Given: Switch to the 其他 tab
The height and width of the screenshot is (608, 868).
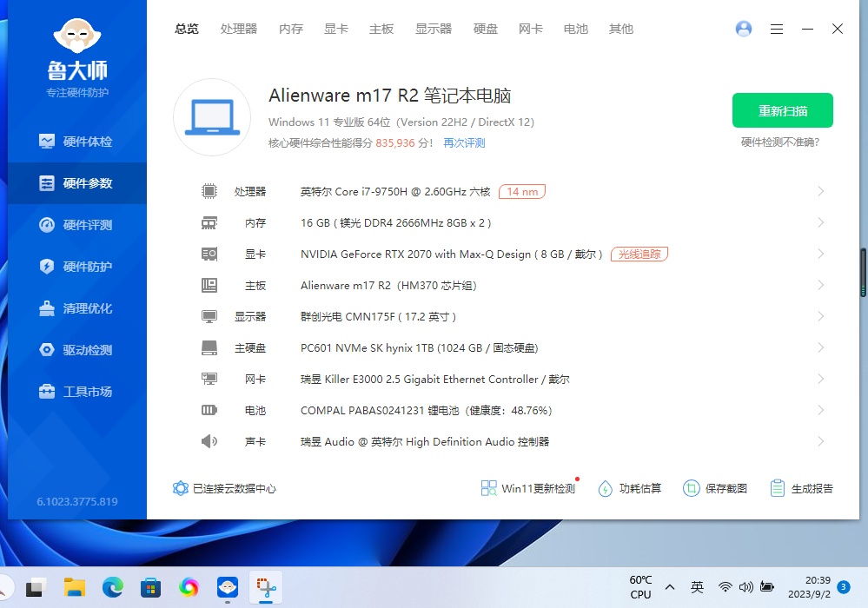Looking at the screenshot, I should [x=621, y=29].
